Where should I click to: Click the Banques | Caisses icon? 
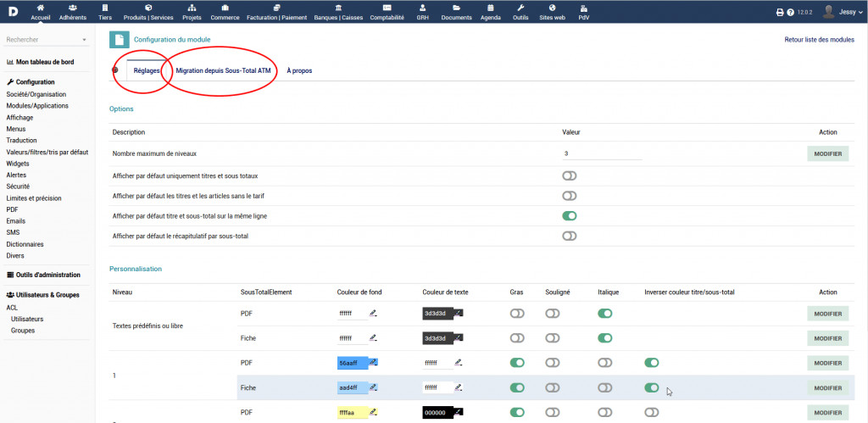(x=339, y=8)
